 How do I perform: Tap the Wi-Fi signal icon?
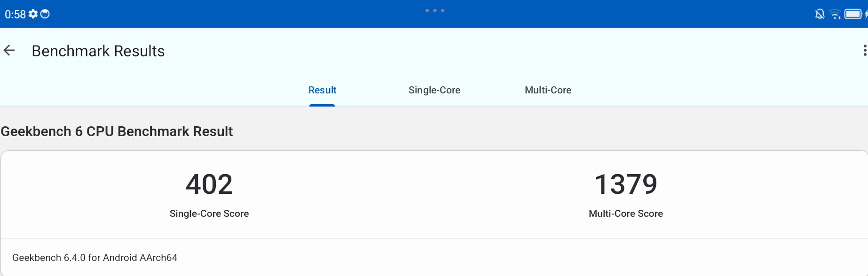pyautogui.click(x=835, y=14)
